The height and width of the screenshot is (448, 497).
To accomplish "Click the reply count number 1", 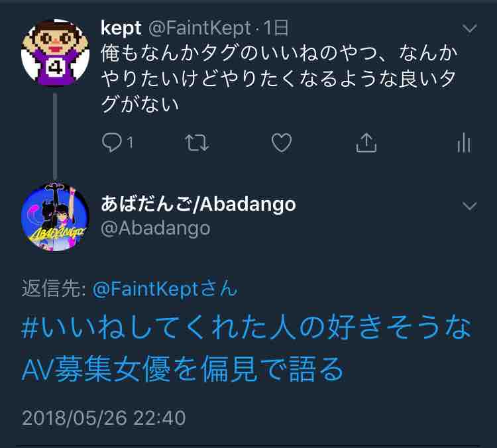I will (x=130, y=142).
